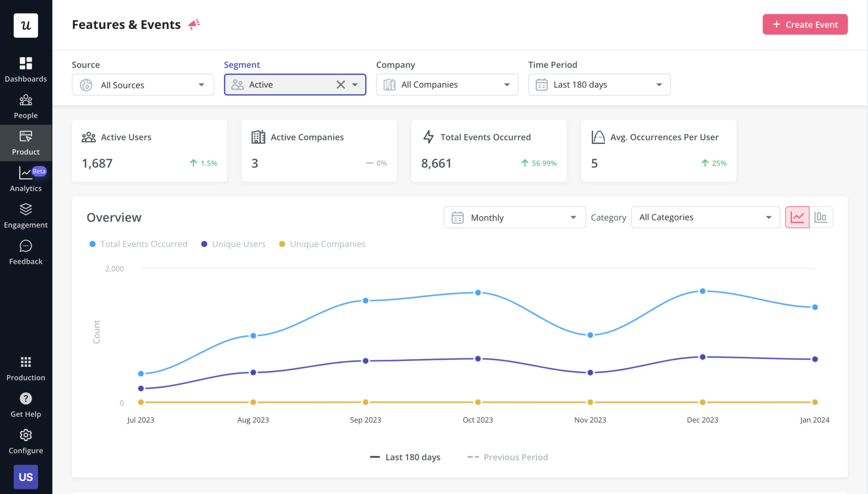Click the Userpilot logo icon
This screenshot has width=868, height=494.
click(26, 25)
